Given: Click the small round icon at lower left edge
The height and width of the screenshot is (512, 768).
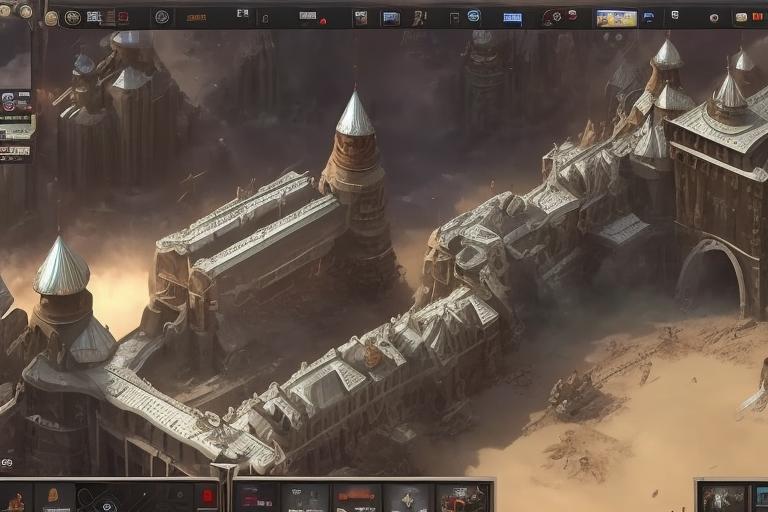Looking at the screenshot, I should [x=6, y=462].
